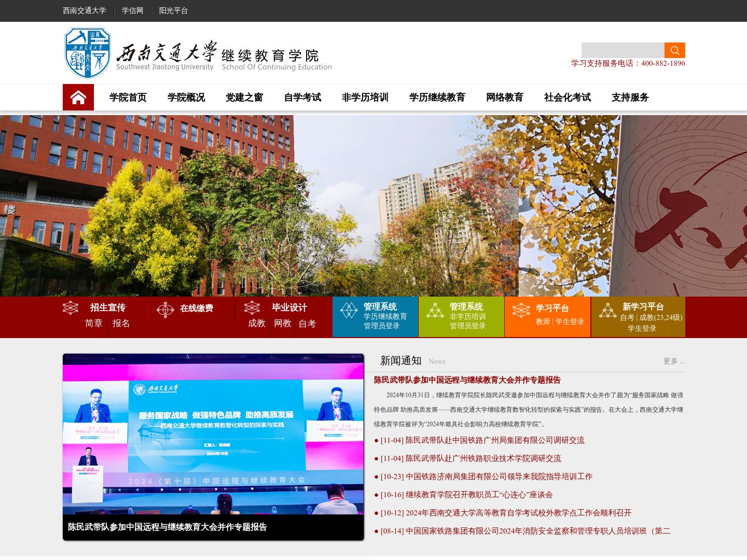Follow the 阳光平台 top bar link

tap(174, 10)
